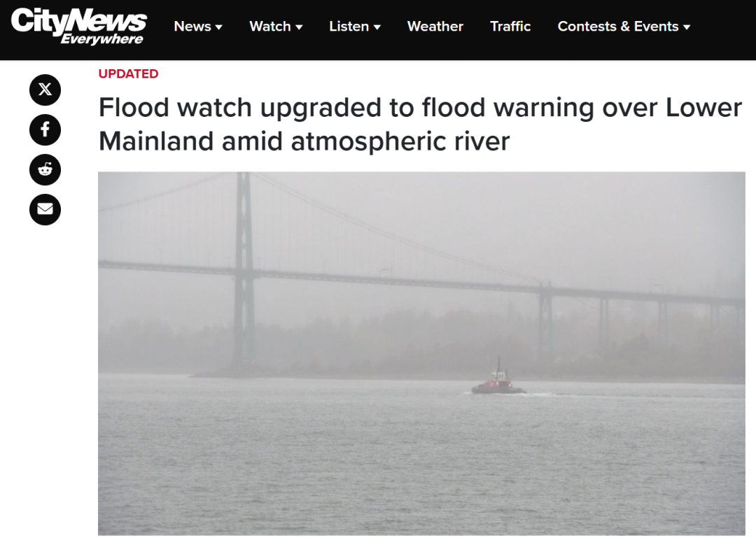The image size is (756, 545).
Task: Share the article on Facebook
Action: [x=45, y=129]
